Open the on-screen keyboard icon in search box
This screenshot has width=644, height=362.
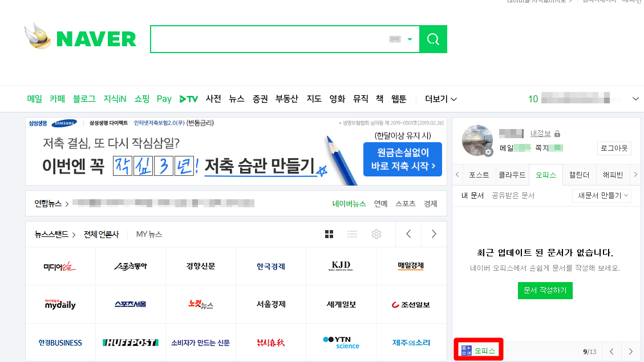pyautogui.click(x=395, y=39)
